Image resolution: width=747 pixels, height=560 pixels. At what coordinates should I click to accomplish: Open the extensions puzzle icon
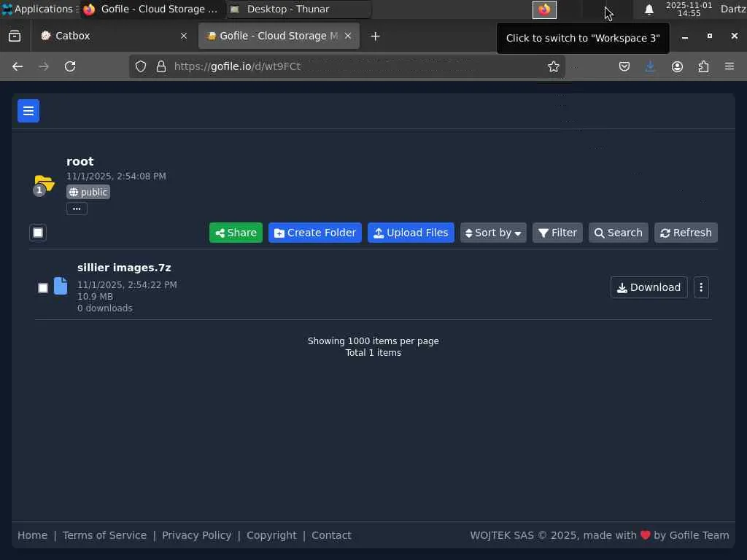[x=703, y=66]
